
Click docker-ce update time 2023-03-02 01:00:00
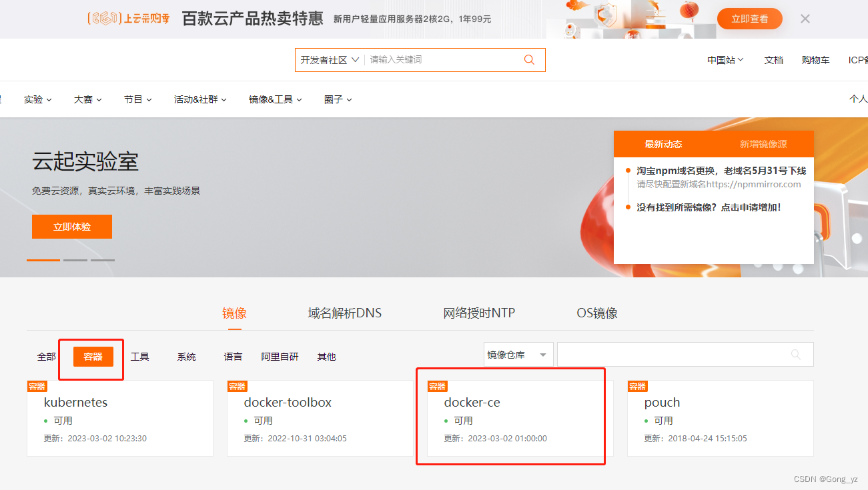click(507, 439)
